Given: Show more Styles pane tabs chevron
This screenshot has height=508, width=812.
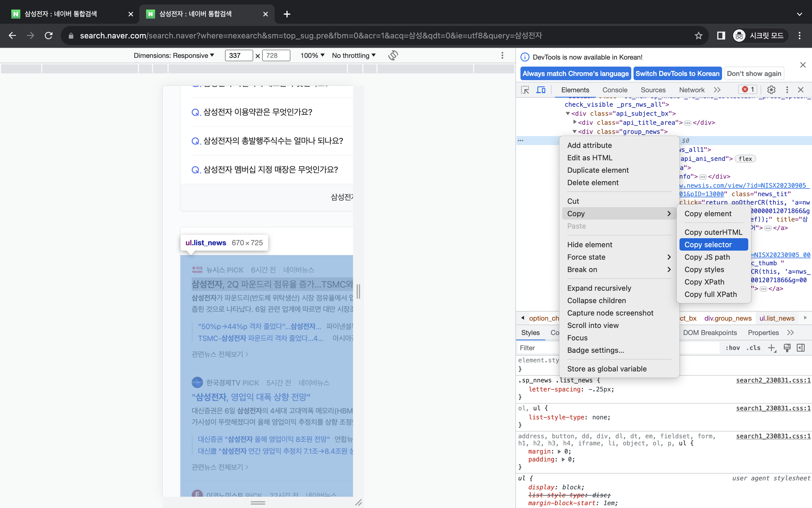Looking at the screenshot, I should [x=791, y=333].
